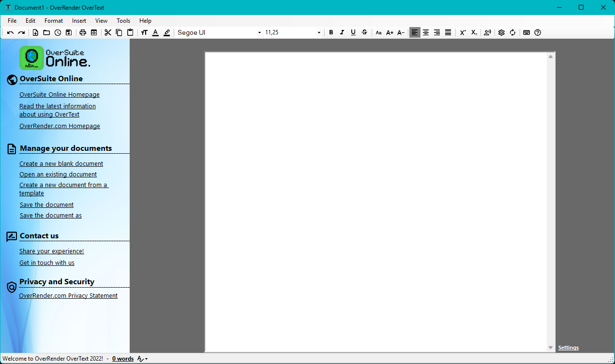Open the Edit menu
Screen dimensions: 615x364
pos(30,21)
